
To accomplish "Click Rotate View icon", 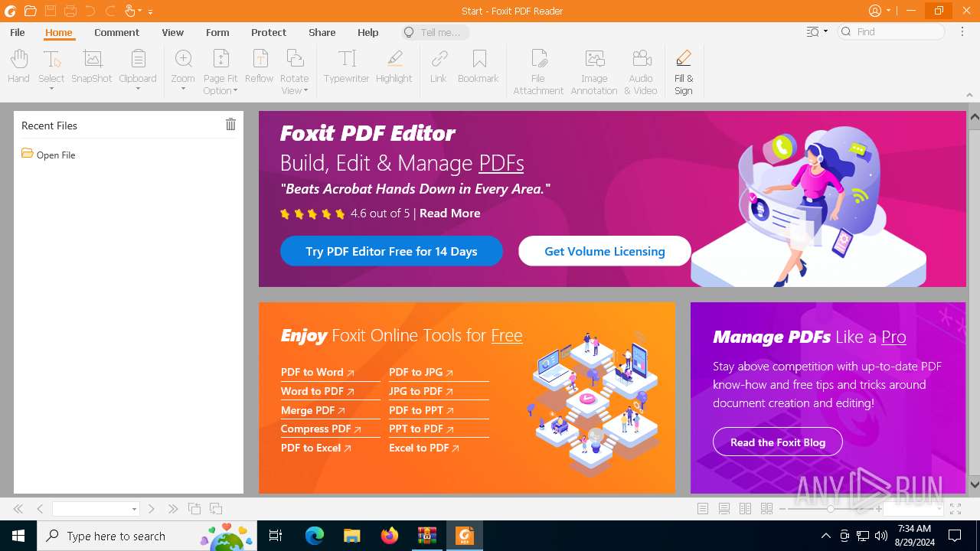I will coord(294,60).
